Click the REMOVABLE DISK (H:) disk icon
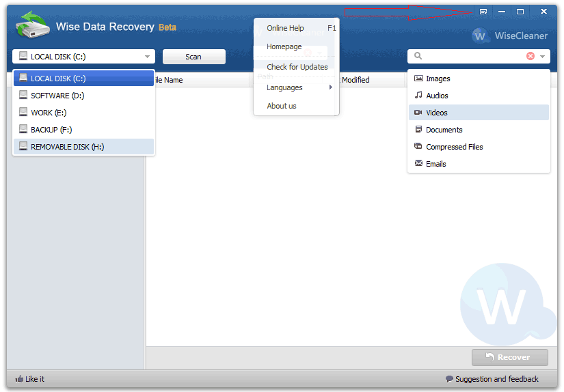This screenshot has height=392, width=564. (23, 146)
